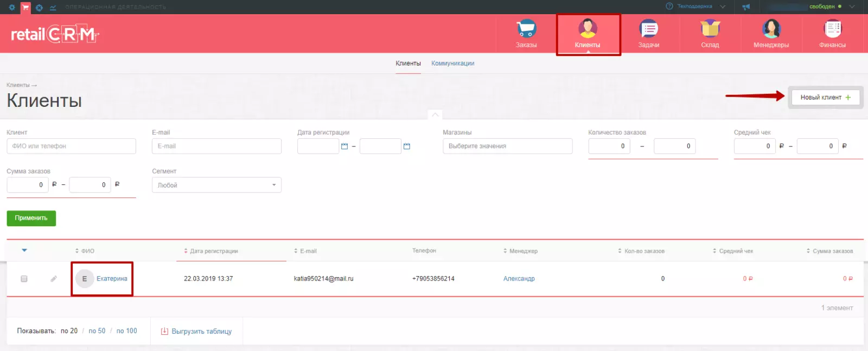The image size is (868, 351).
Task: Open calendar for registration start date
Action: [x=344, y=146]
